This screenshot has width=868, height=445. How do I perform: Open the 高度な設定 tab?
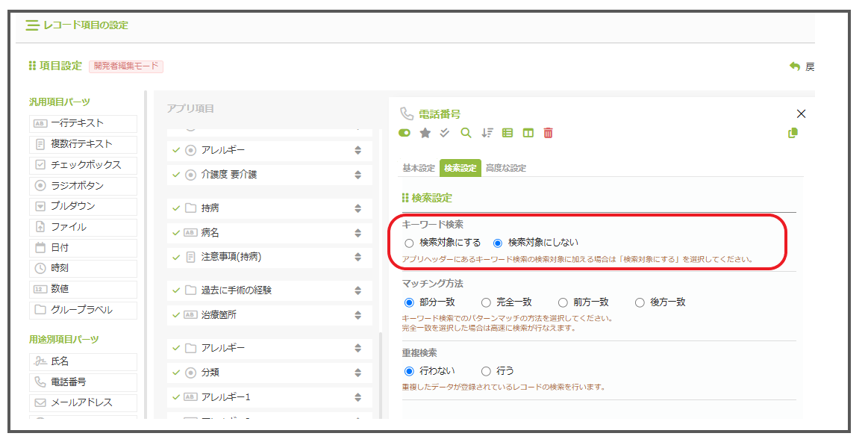[505, 168]
